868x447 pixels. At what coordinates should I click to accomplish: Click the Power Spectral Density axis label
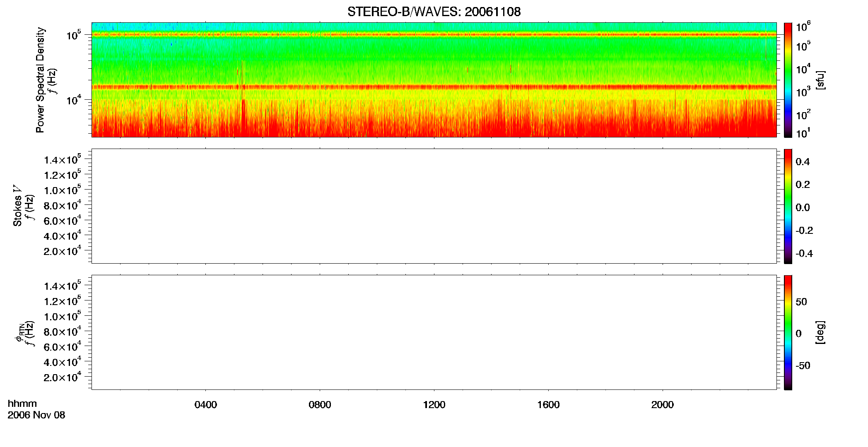pyautogui.click(x=40, y=80)
